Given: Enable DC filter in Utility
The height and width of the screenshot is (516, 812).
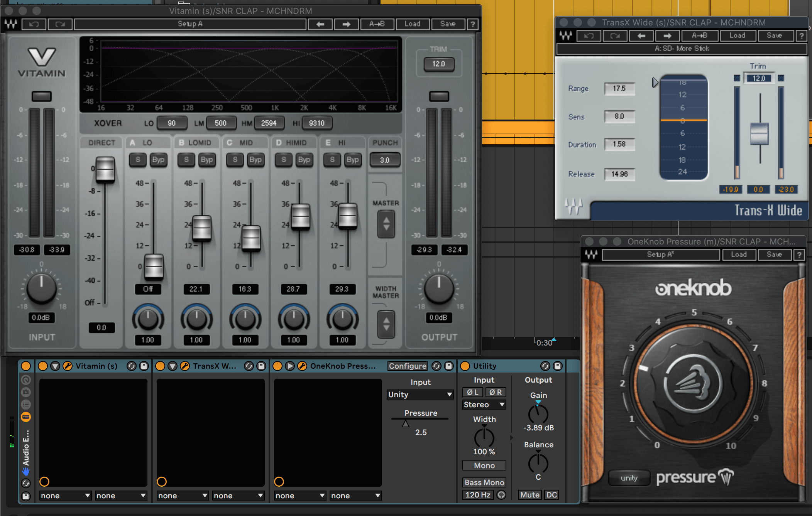Looking at the screenshot, I should [551, 495].
